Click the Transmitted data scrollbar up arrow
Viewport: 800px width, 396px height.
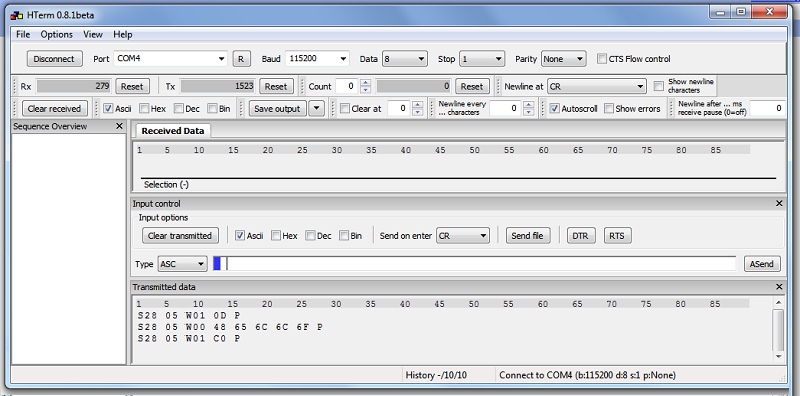click(778, 303)
